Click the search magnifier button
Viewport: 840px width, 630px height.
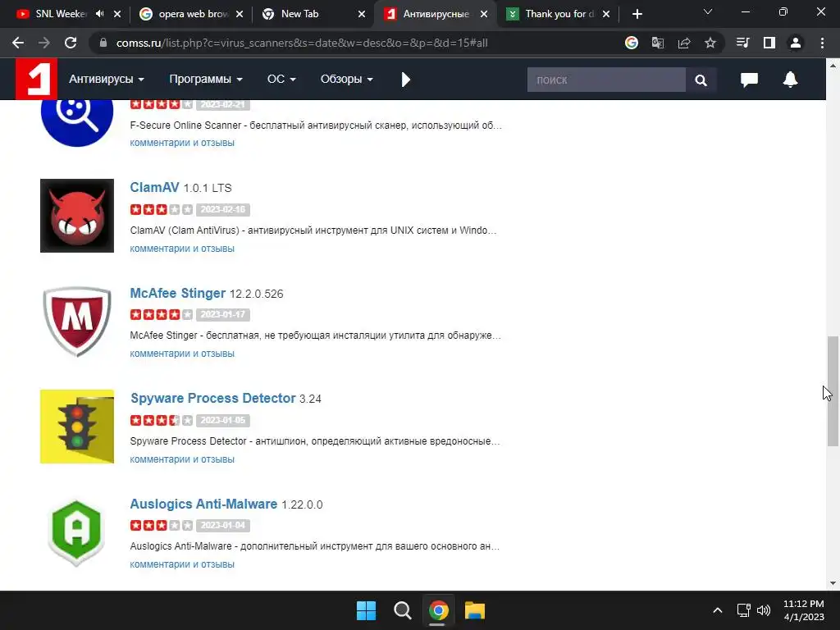point(701,80)
